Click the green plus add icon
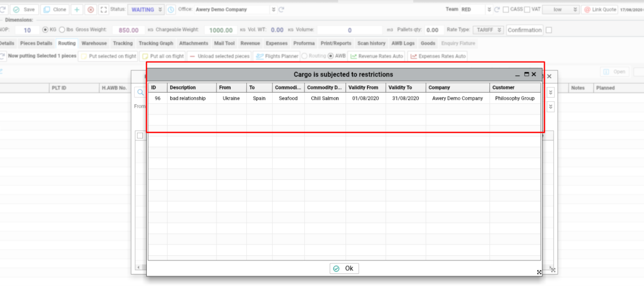Viewport: 644px width, 286px height. click(x=77, y=10)
